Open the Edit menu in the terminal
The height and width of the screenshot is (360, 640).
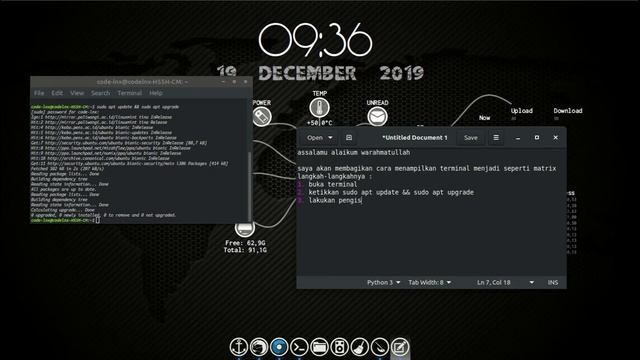57,93
